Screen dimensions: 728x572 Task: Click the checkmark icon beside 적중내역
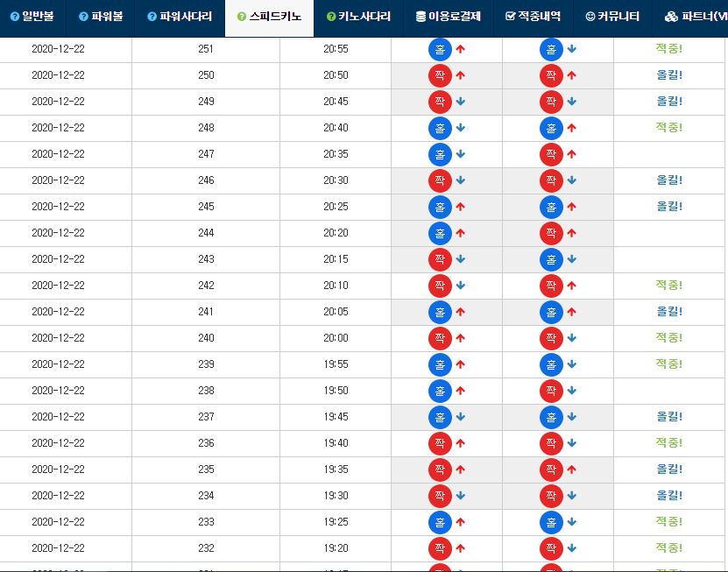coord(510,17)
